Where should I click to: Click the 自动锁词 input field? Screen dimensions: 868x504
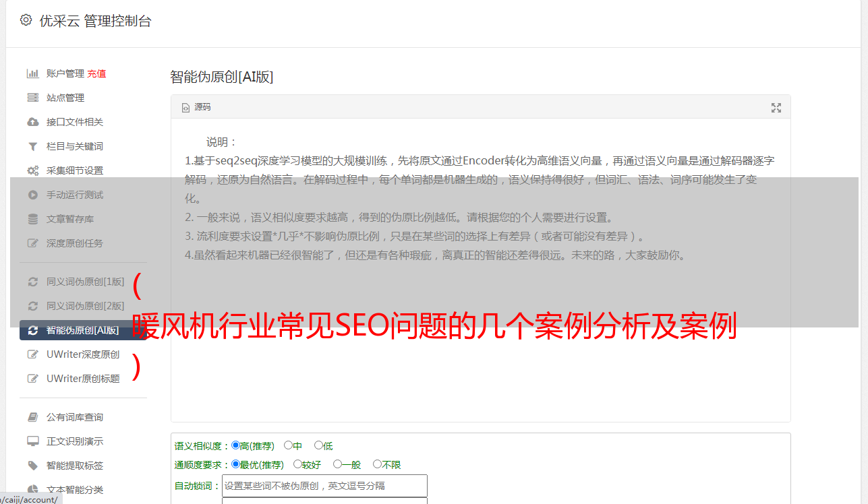[x=324, y=486]
